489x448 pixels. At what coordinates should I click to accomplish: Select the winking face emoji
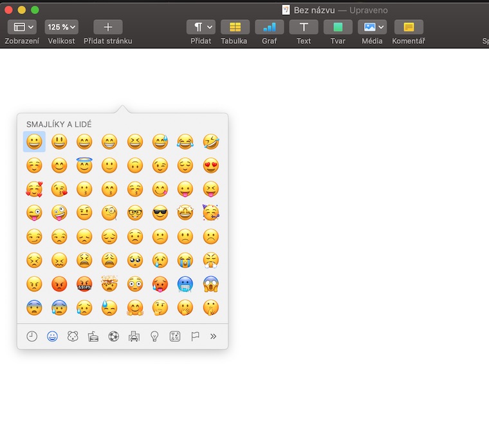pyautogui.click(x=160, y=165)
